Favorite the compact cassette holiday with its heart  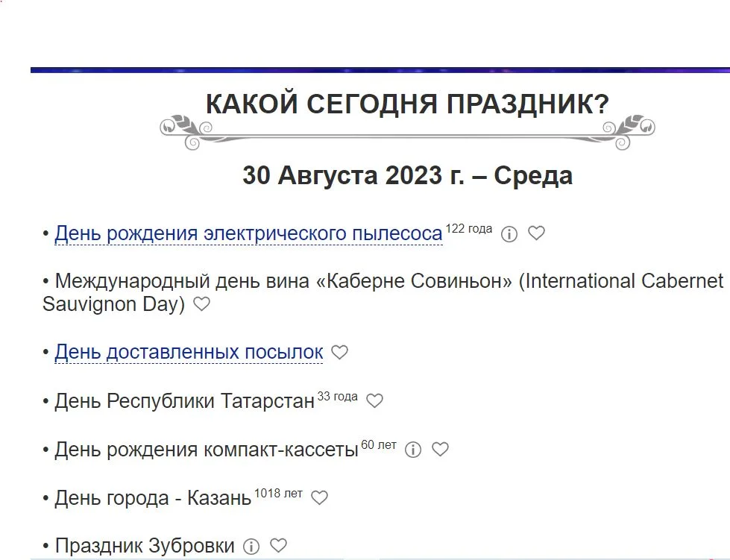coord(440,450)
